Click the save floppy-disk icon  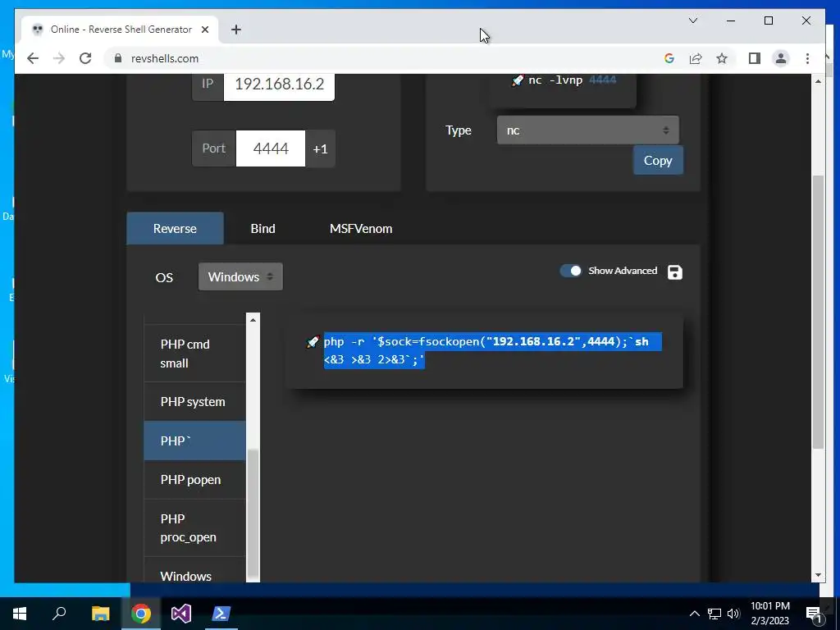pos(675,272)
